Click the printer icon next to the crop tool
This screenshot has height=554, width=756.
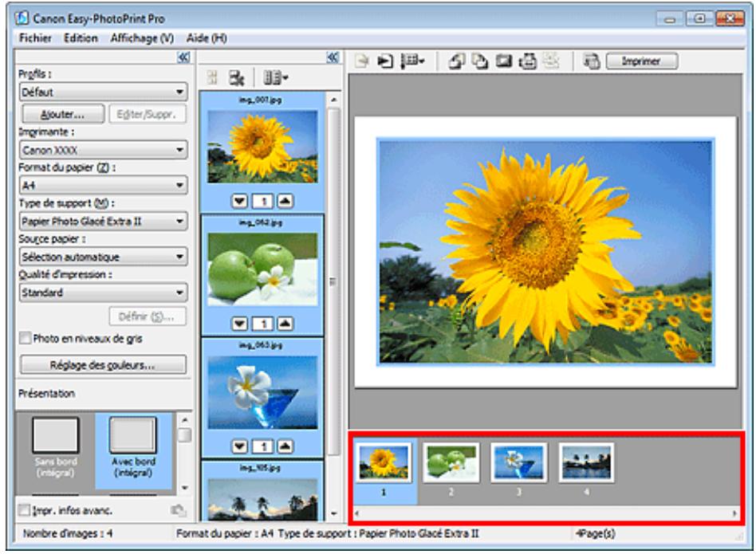point(527,61)
